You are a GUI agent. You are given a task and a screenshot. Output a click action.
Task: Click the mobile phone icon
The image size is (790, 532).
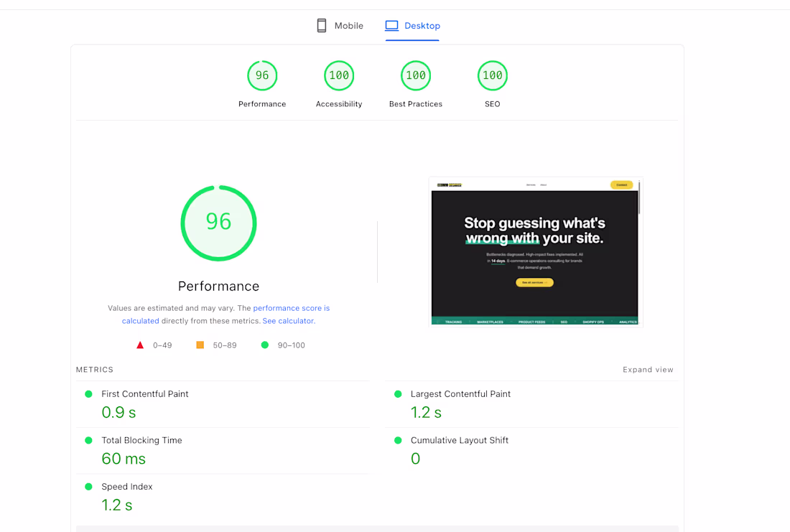click(x=322, y=26)
